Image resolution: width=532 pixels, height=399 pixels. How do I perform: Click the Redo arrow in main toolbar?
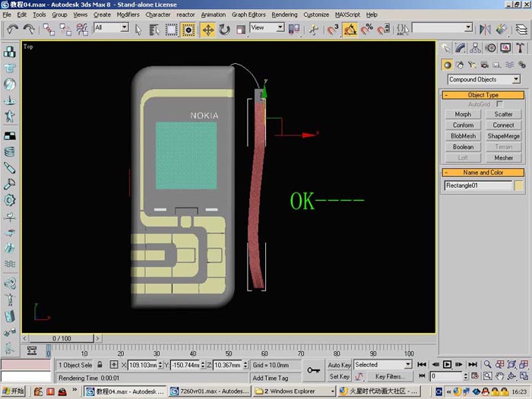point(29,29)
